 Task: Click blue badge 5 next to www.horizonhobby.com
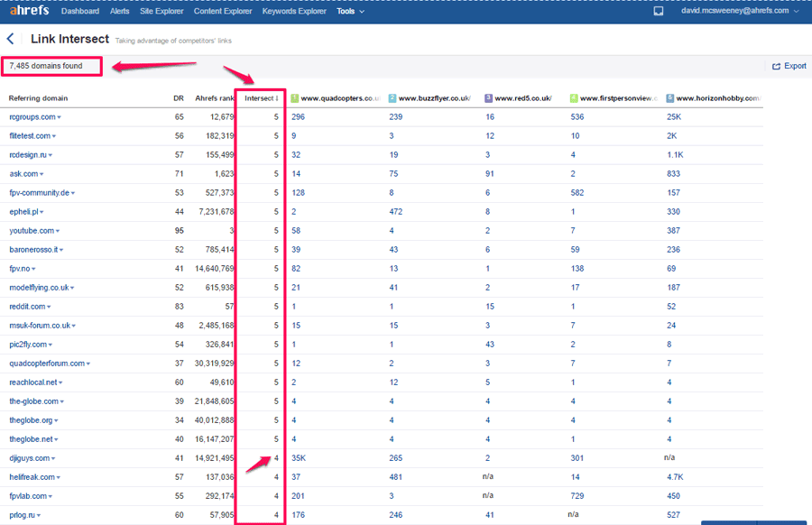670,98
